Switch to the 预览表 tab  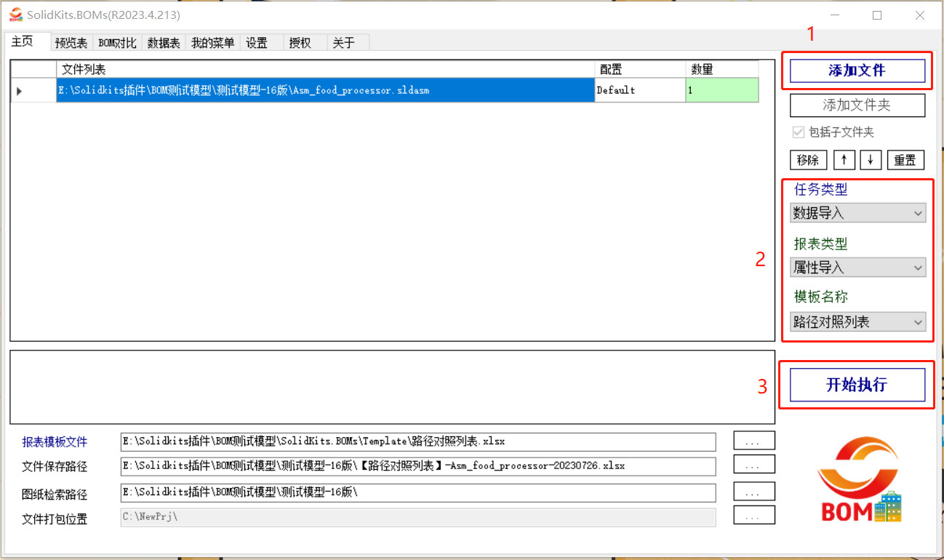coord(71,42)
